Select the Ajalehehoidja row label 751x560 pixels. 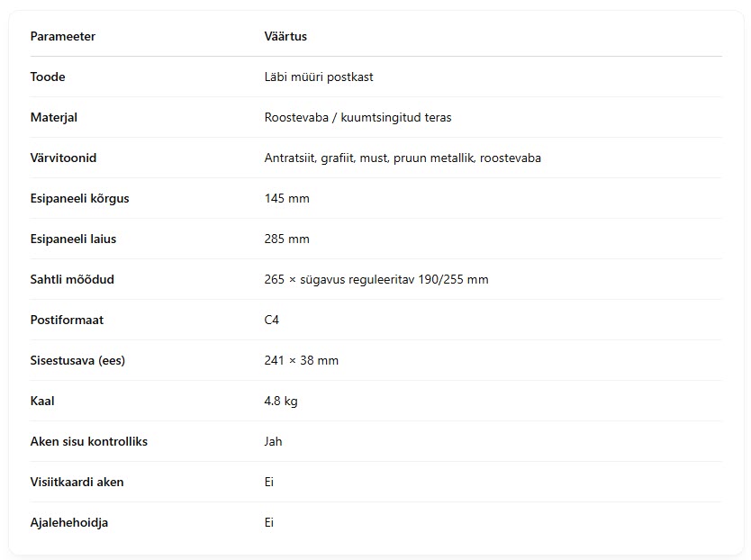pyautogui.click(x=69, y=522)
